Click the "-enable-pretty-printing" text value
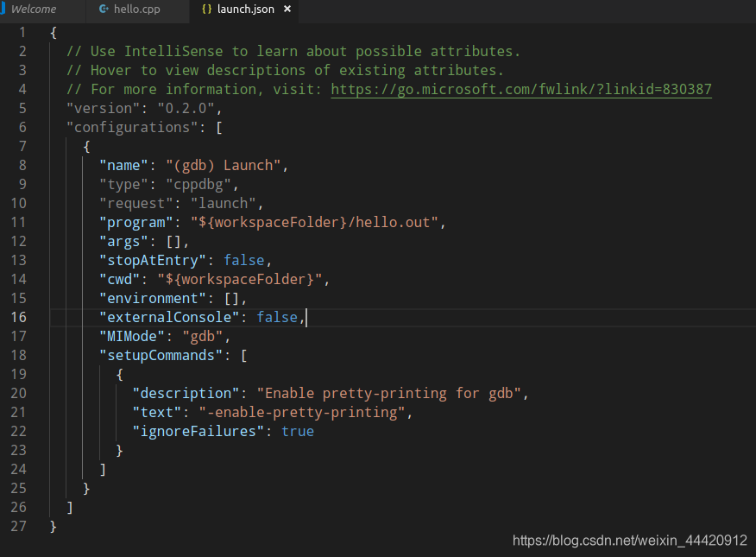Screen dimensions: 756x557 (x=301, y=412)
